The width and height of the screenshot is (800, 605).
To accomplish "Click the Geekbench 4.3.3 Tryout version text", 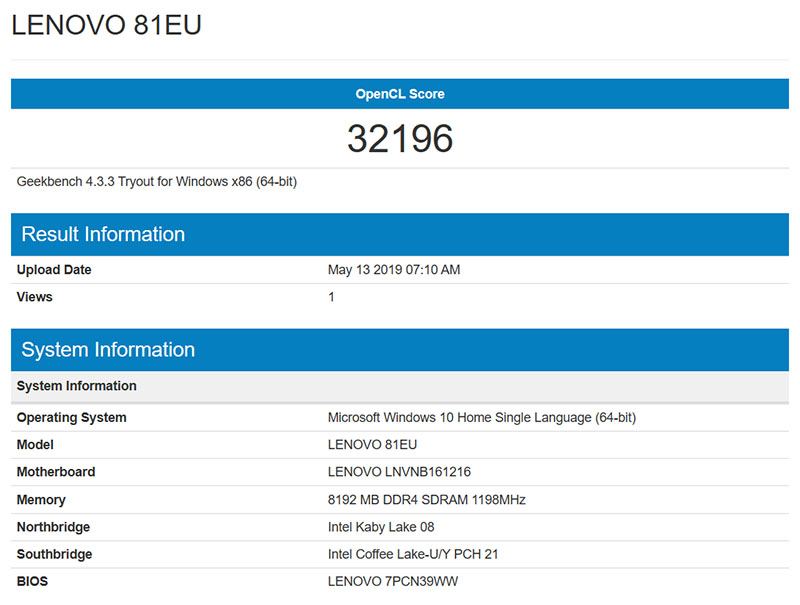I will pyautogui.click(x=157, y=182).
